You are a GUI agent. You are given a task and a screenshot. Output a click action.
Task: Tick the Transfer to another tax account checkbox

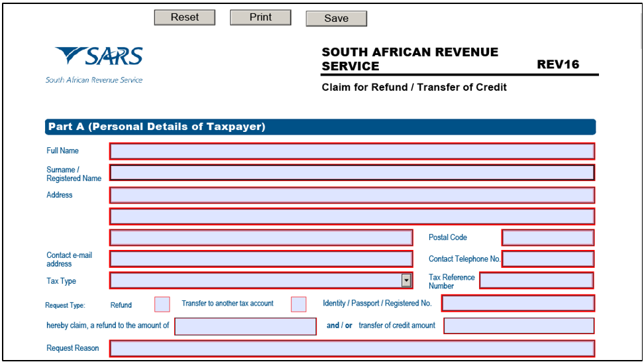[299, 304]
